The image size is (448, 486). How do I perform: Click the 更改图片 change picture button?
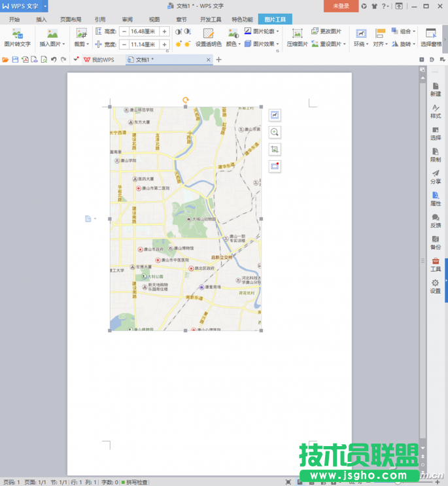326,31
